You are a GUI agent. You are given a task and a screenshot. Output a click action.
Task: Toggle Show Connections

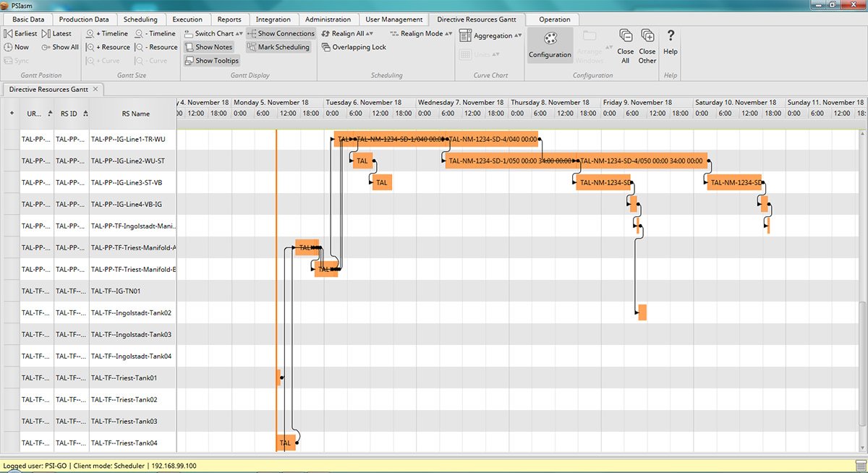tap(281, 33)
